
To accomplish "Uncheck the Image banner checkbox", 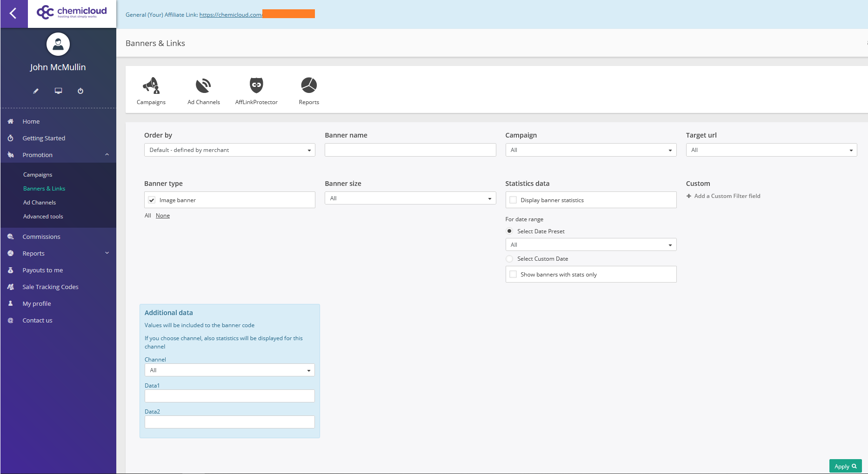I will pyautogui.click(x=152, y=200).
